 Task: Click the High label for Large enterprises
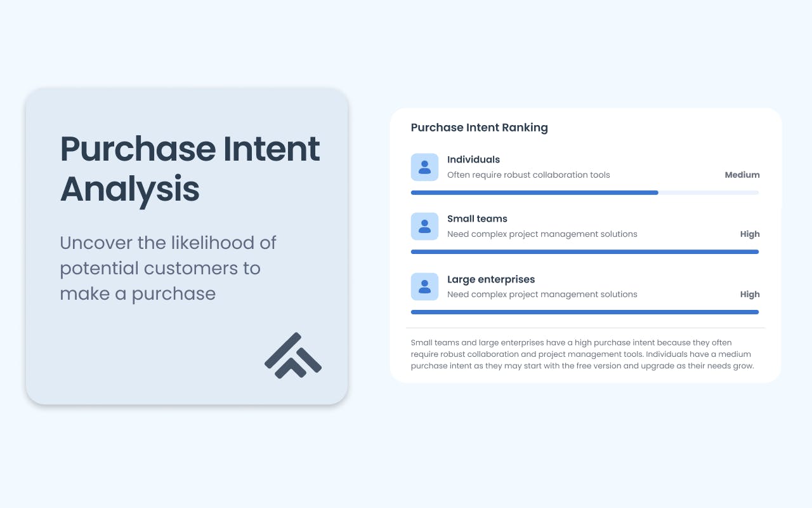tap(750, 294)
